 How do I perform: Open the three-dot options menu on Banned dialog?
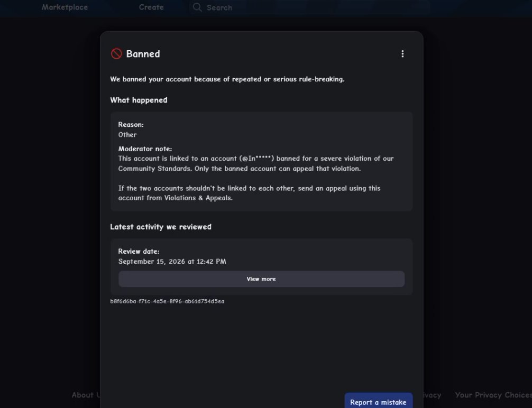click(402, 54)
